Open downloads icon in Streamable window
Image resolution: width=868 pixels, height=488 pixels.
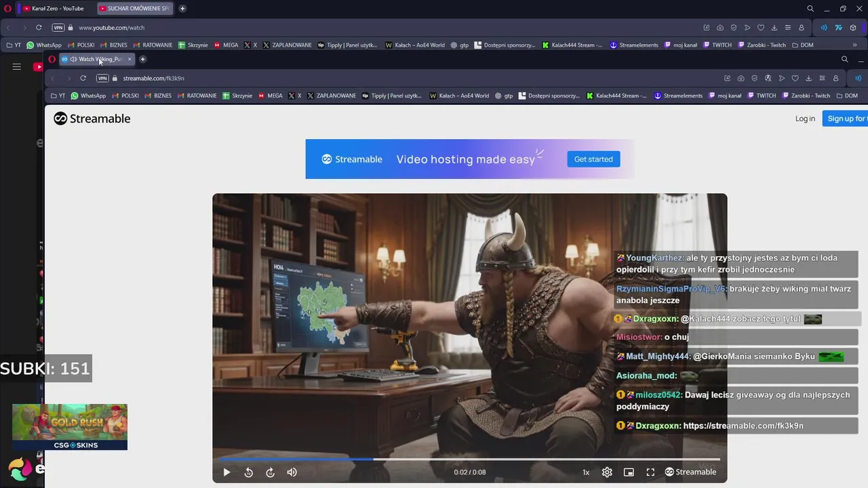(808, 78)
